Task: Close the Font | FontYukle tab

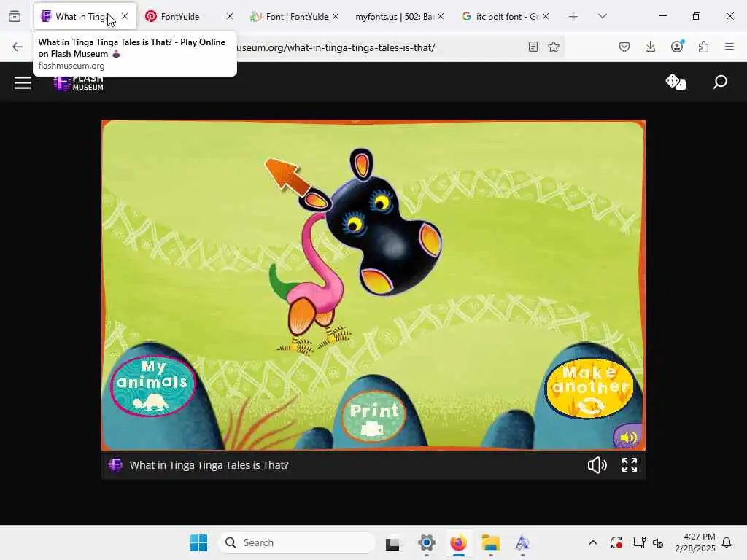Action: coord(336,16)
